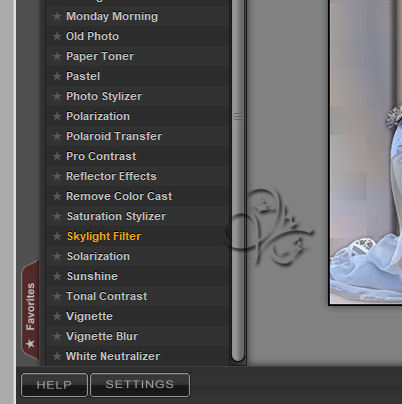
Task: Mark Monday Morning filter as favorite star
Action: 57,16
